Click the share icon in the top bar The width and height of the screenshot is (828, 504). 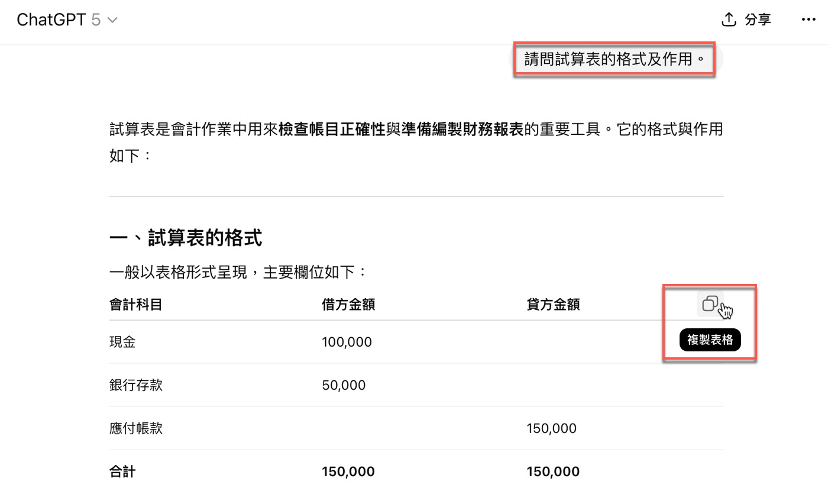coord(729,20)
